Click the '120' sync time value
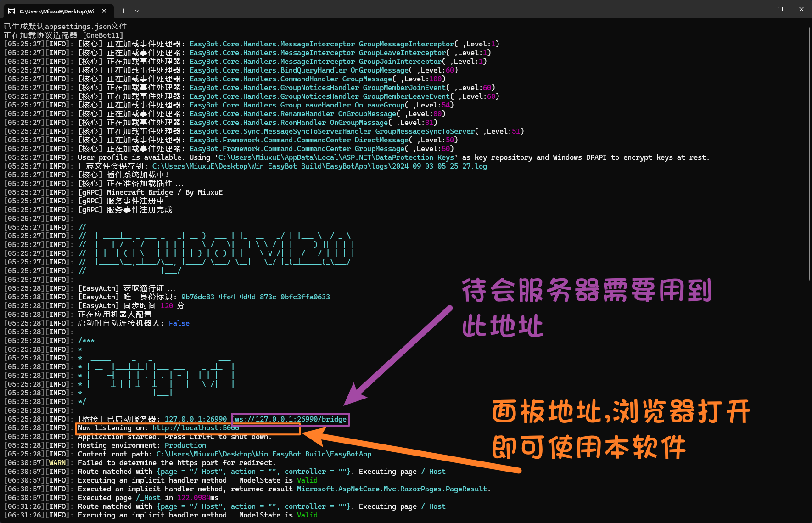This screenshot has width=812, height=523. click(x=167, y=306)
